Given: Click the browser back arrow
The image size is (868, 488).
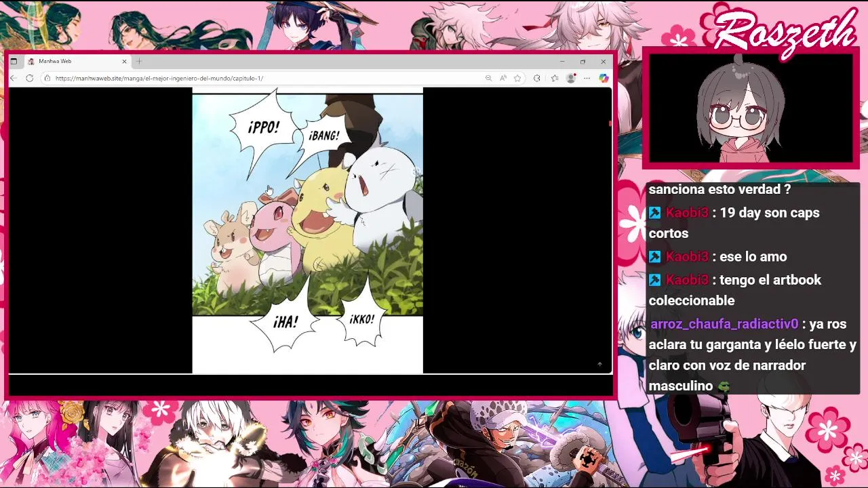Looking at the screenshot, I should [x=14, y=78].
